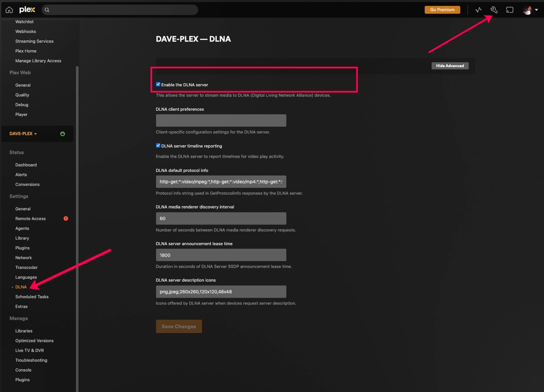
Task: Open the user account avatar
Action: (x=527, y=9)
